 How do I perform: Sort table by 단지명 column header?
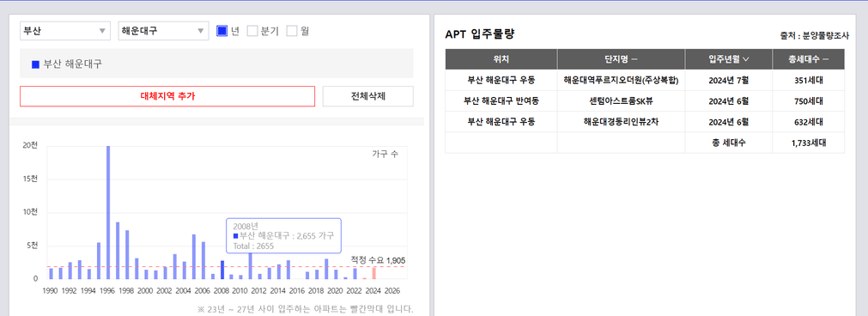[621, 58]
